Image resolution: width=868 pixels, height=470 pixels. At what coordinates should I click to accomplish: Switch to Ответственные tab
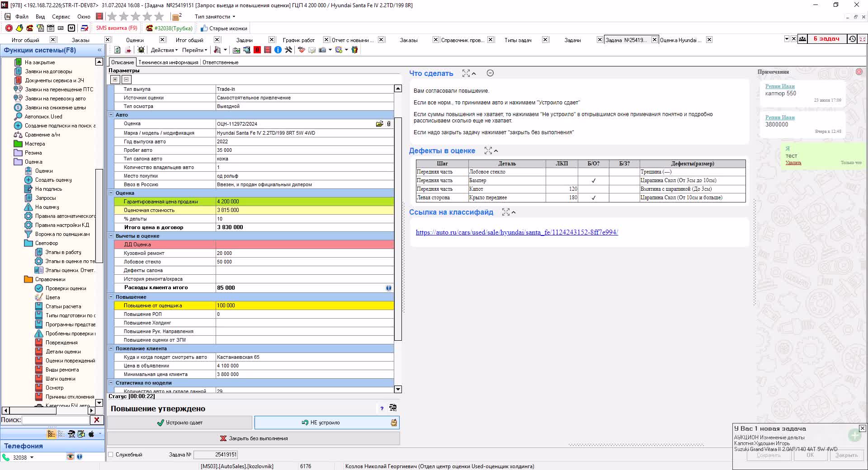tap(220, 62)
